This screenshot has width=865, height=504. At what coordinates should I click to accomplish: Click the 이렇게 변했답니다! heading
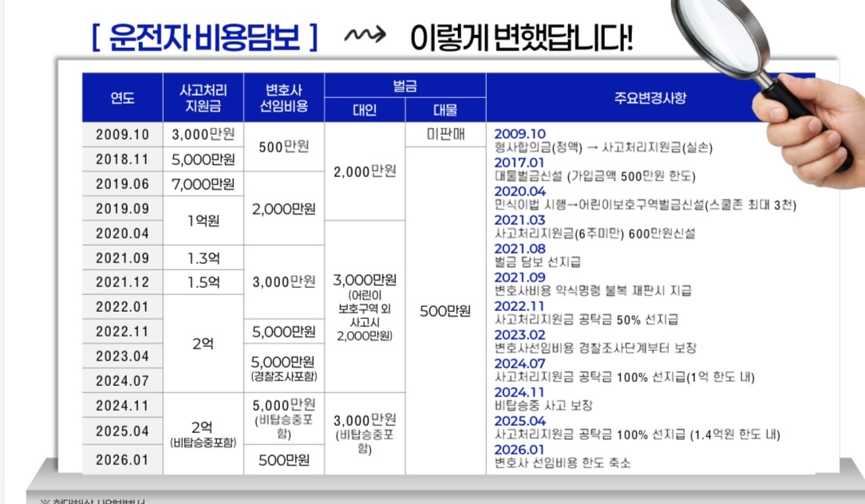pos(521,37)
